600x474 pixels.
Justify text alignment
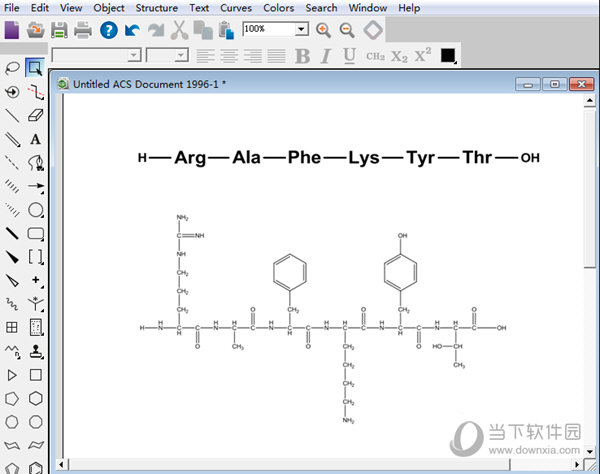point(276,56)
